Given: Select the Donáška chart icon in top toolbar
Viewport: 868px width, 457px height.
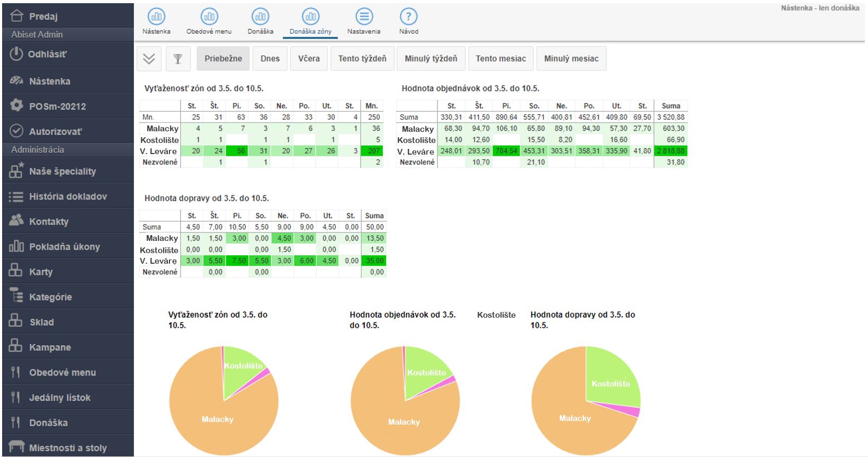Looking at the screenshot, I should tap(260, 16).
